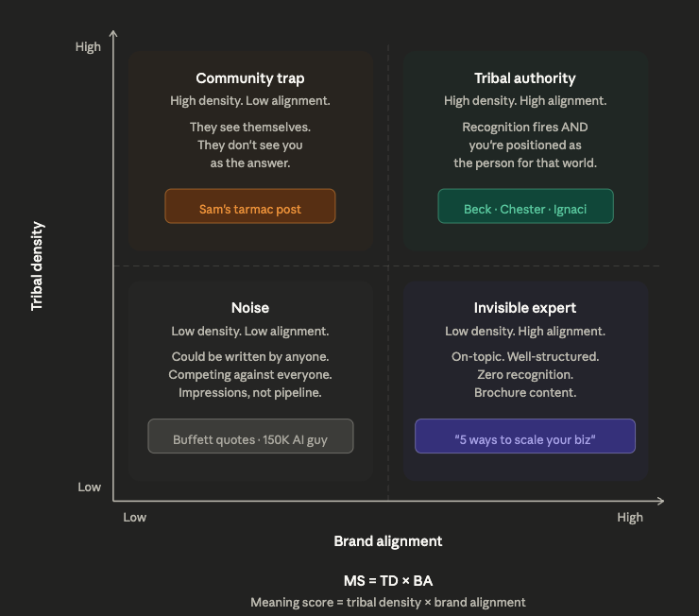Image resolution: width=699 pixels, height=616 pixels.
Task: Select the purple "5 ways to scale your biz" pill
Action: 525,439
